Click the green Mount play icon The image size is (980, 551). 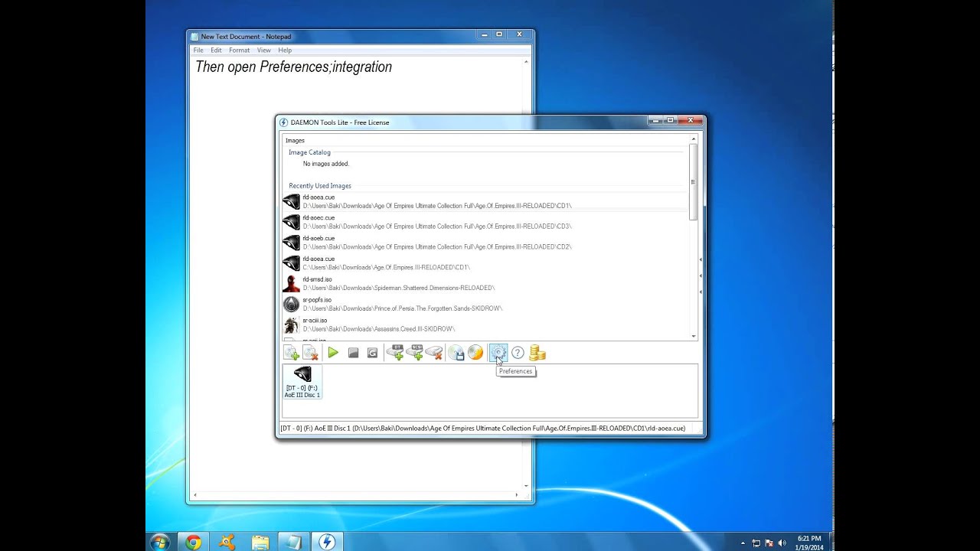point(333,353)
